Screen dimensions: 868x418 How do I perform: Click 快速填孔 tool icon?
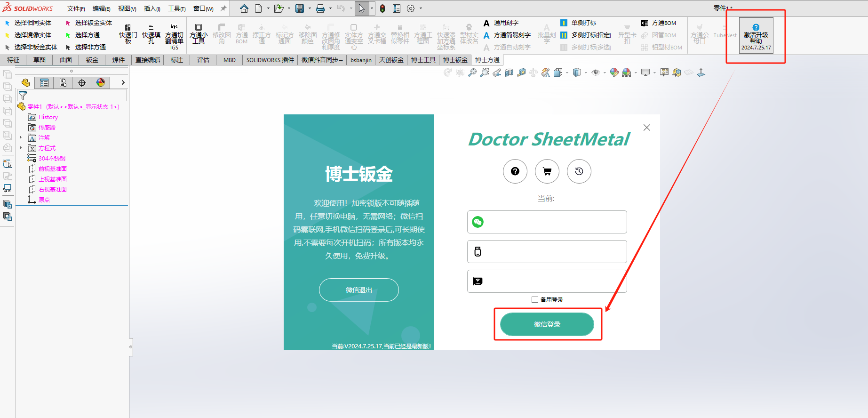[x=151, y=35]
